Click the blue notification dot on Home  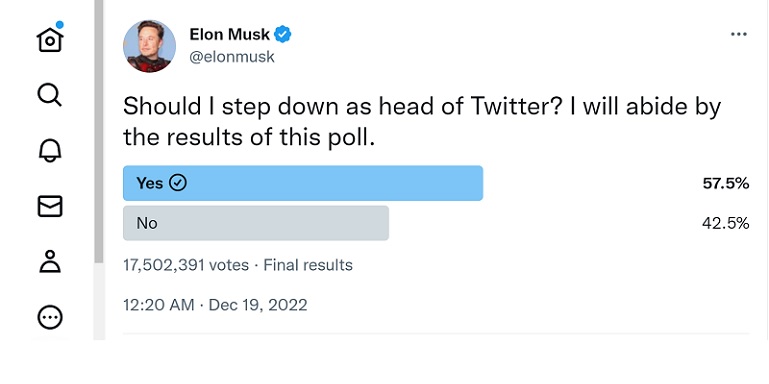coord(60,24)
